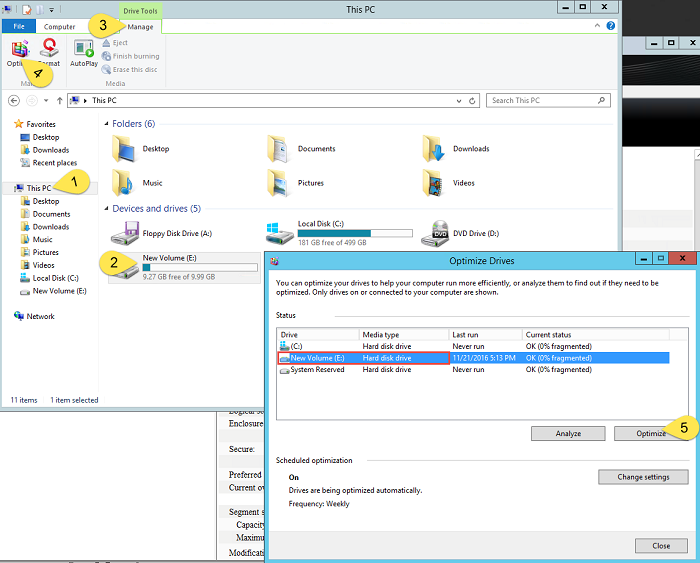Select Network in navigation pane
Screen dimensions: 700x563
(34, 316)
